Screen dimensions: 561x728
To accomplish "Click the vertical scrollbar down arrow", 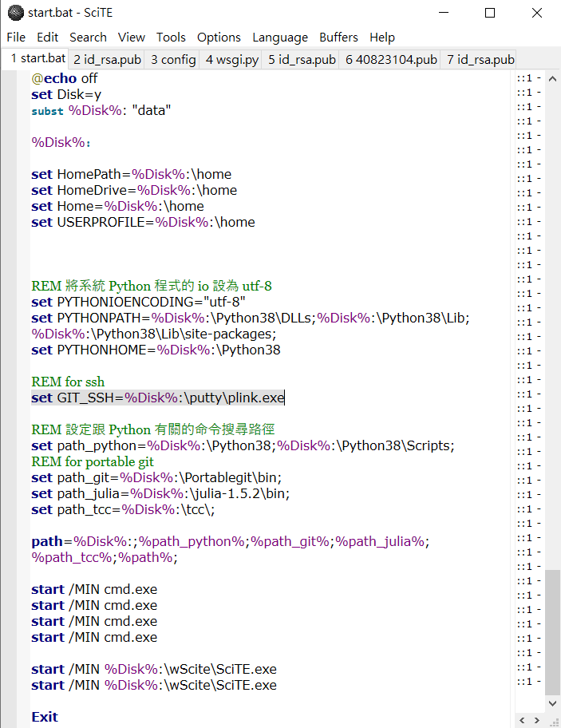I will point(552,703).
